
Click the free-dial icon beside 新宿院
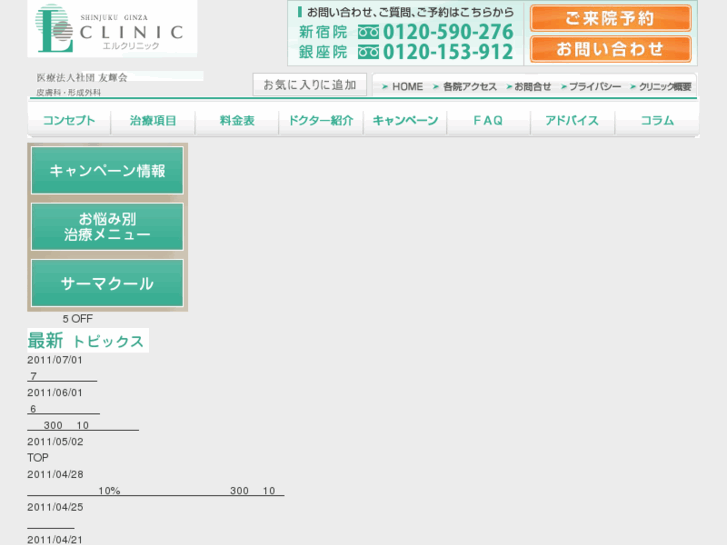[368, 32]
